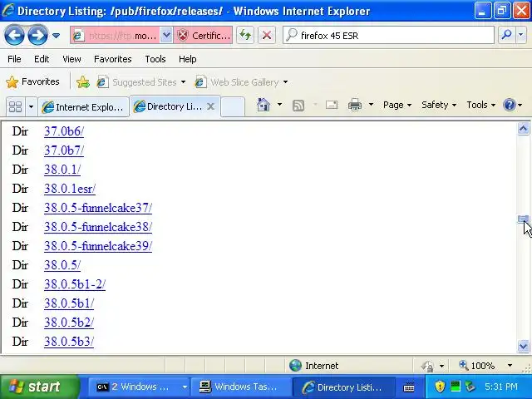Click the security shield tray icon
The image size is (532, 399).
tap(440, 387)
